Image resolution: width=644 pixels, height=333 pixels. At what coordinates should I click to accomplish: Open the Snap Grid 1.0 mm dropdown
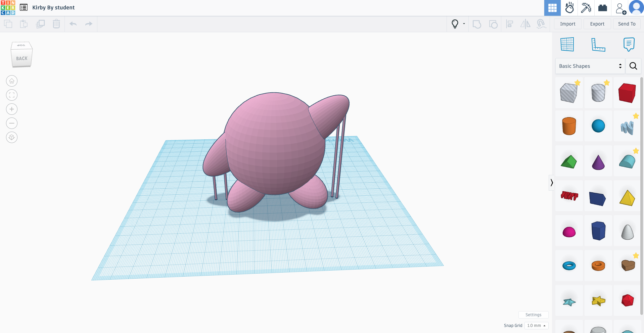coord(536,326)
